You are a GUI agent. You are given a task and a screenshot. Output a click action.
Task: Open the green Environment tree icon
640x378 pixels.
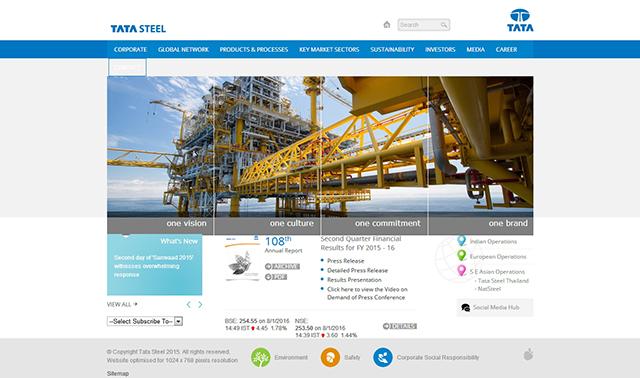(260, 357)
